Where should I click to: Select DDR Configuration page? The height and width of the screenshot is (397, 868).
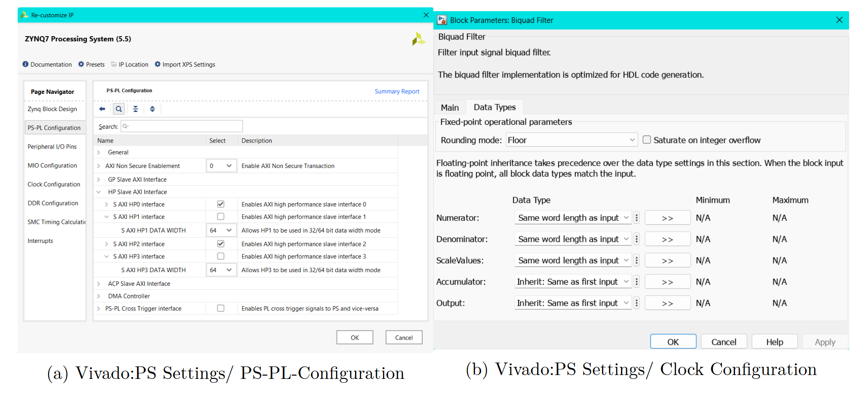click(53, 203)
